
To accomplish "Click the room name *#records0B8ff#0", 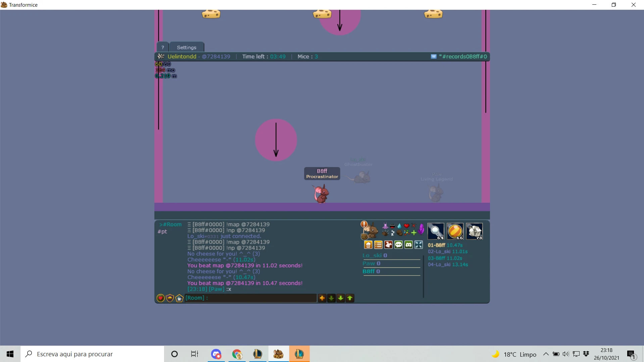I will tap(463, 56).
